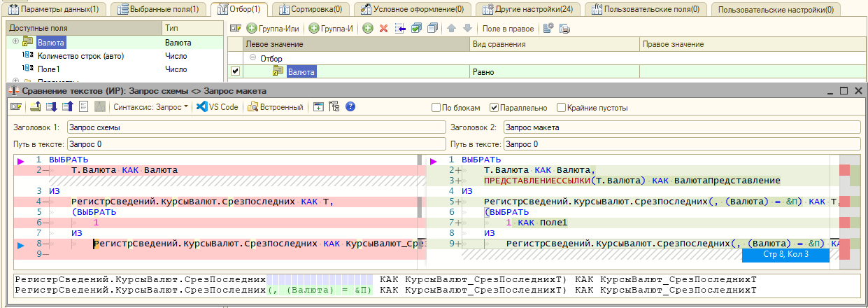
Task: Open the help question mark icon
Action: tap(350, 107)
